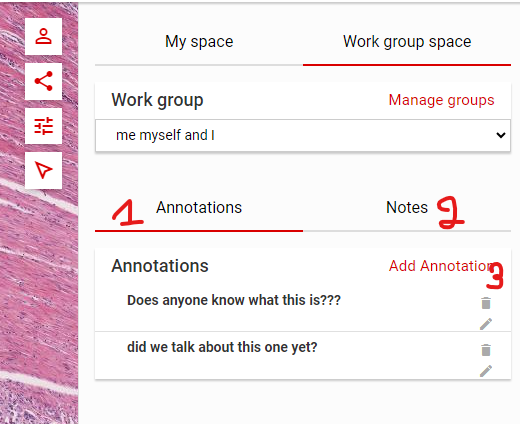Open the tune settings sliders icon

click(x=43, y=126)
